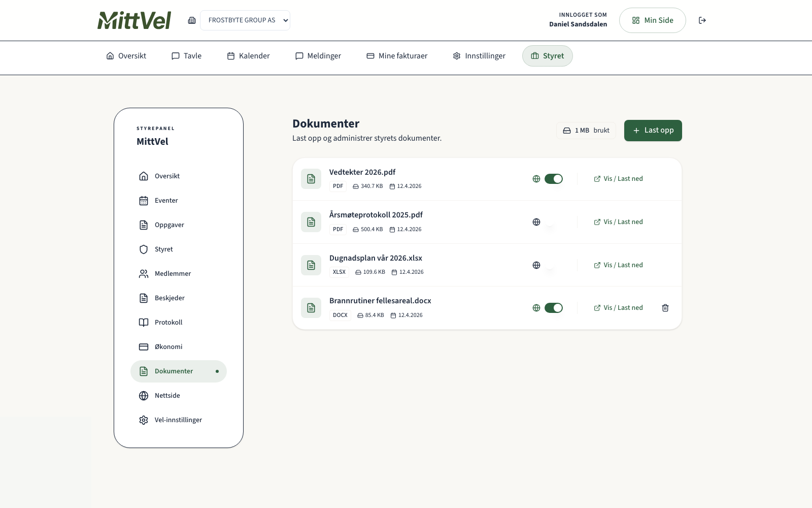Turn off public toggle for Brannrutiner fellesareal.docx
This screenshot has width=812, height=508.
pos(553,308)
